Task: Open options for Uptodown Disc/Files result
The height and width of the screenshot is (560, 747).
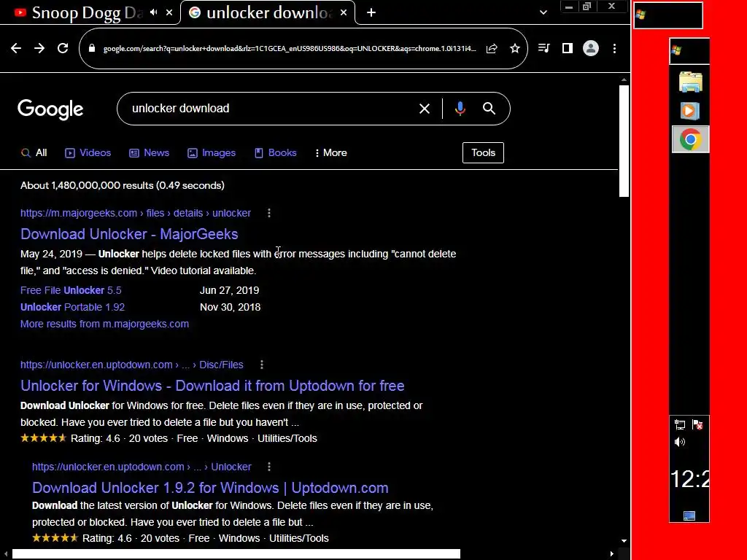Action: click(262, 365)
